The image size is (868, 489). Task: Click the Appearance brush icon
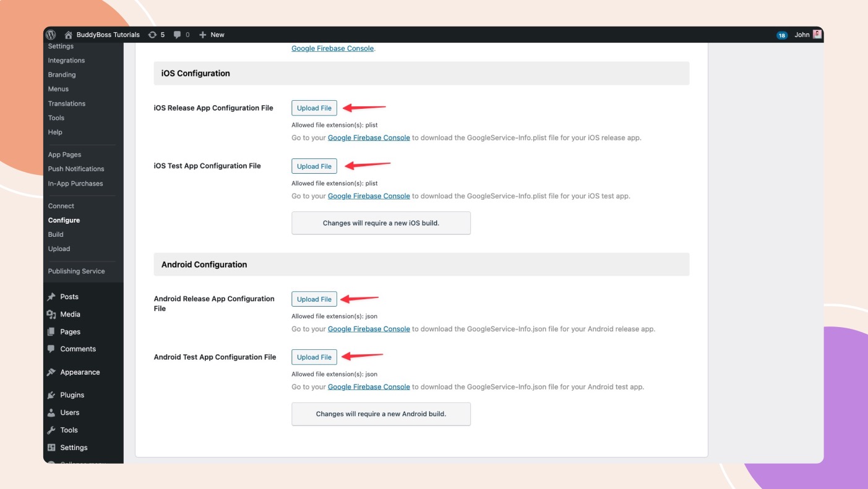[x=51, y=372]
